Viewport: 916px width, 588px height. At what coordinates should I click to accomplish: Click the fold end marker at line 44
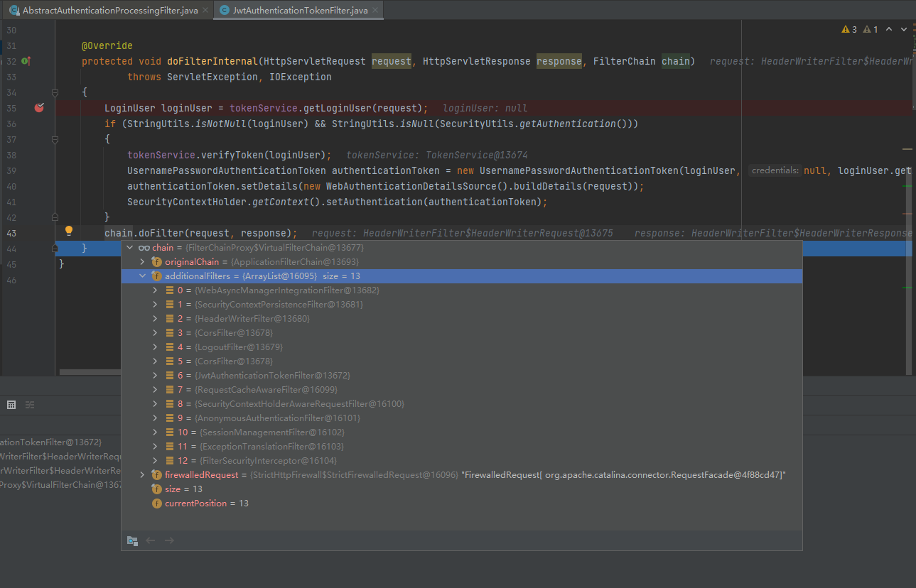pyautogui.click(x=55, y=249)
